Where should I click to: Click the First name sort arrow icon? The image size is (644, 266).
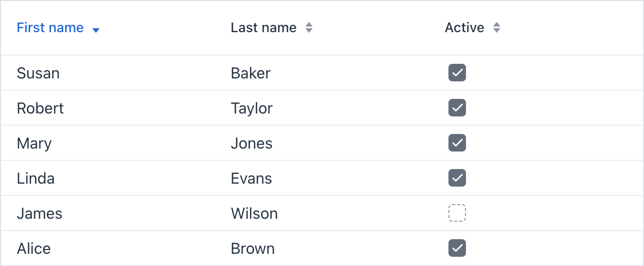click(x=96, y=30)
